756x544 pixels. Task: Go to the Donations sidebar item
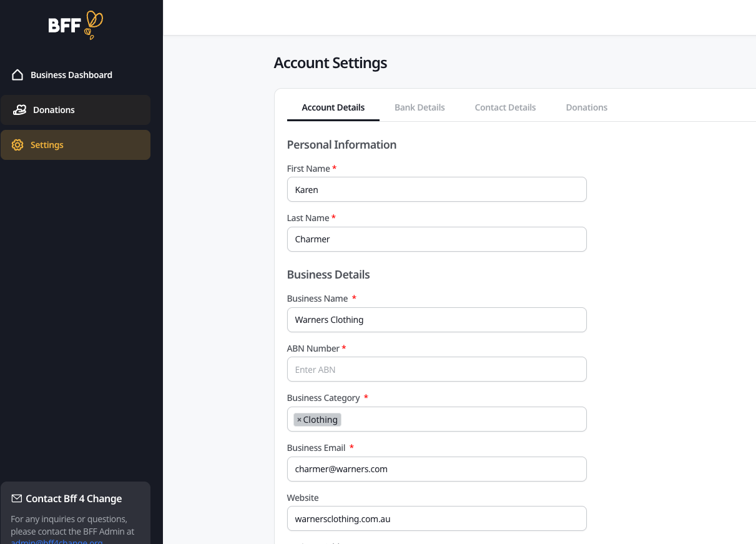coord(76,110)
